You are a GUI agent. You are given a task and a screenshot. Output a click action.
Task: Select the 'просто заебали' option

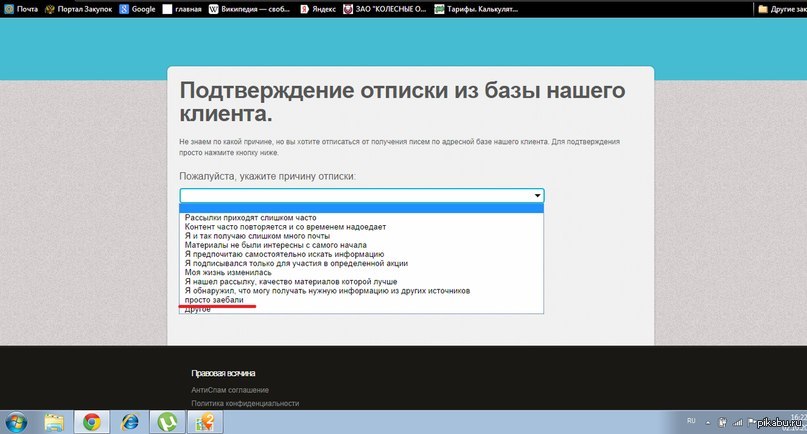(x=214, y=300)
